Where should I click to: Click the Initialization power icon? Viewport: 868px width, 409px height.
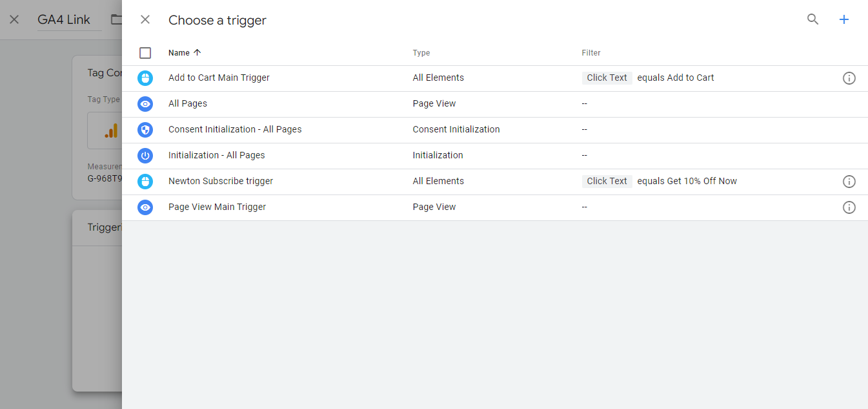tap(145, 156)
